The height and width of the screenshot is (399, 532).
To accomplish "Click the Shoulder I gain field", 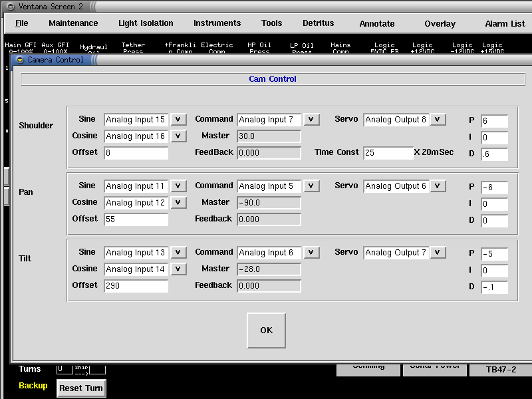I will coord(494,138).
